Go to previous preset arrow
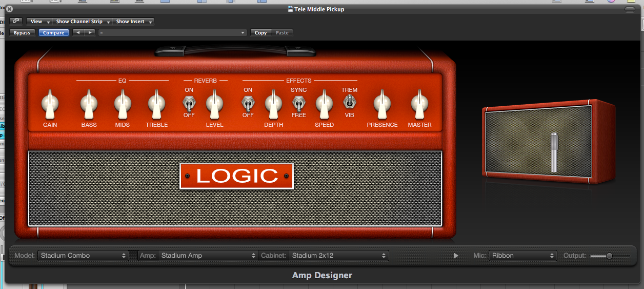644x289 pixels. pyautogui.click(x=77, y=33)
